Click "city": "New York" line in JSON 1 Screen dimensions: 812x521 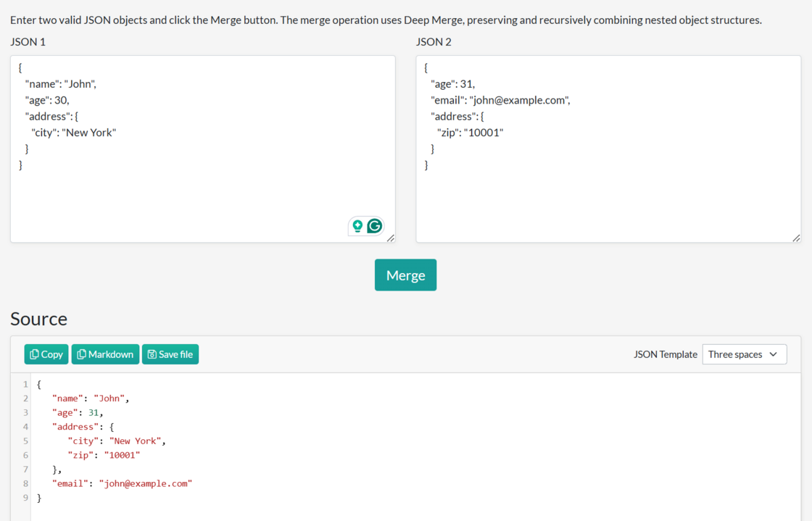click(x=73, y=133)
